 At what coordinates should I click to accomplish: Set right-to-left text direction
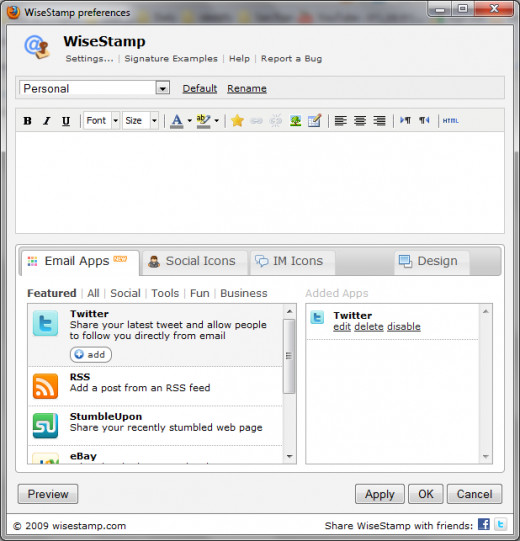point(424,120)
